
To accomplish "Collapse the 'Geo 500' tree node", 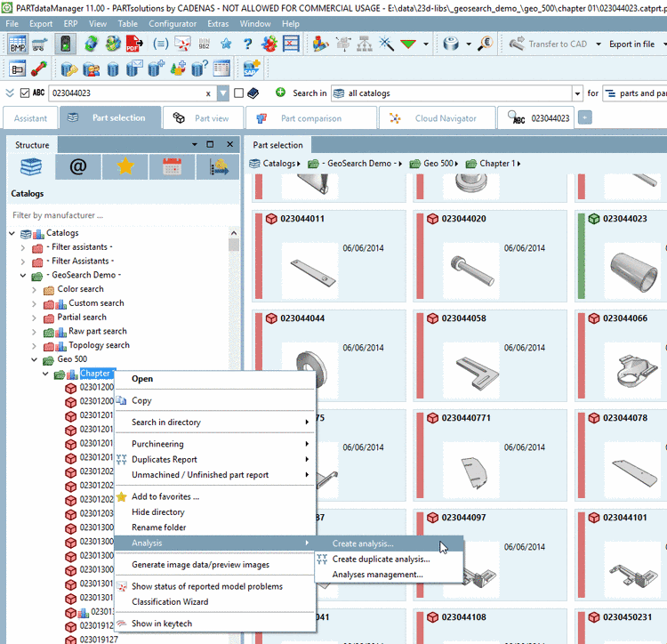I will [35, 360].
